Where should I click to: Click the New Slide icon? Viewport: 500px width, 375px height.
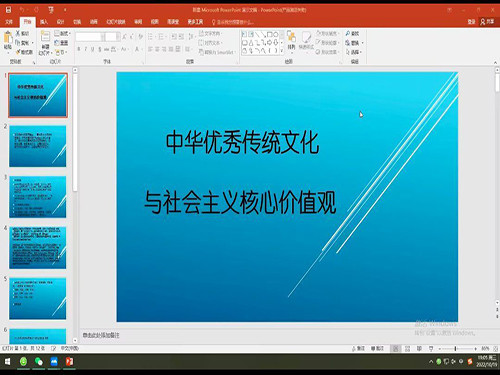pos(45,36)
